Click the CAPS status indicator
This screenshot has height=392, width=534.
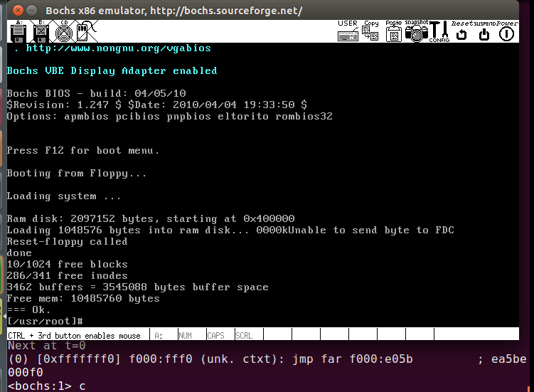[x=215, y=336]
